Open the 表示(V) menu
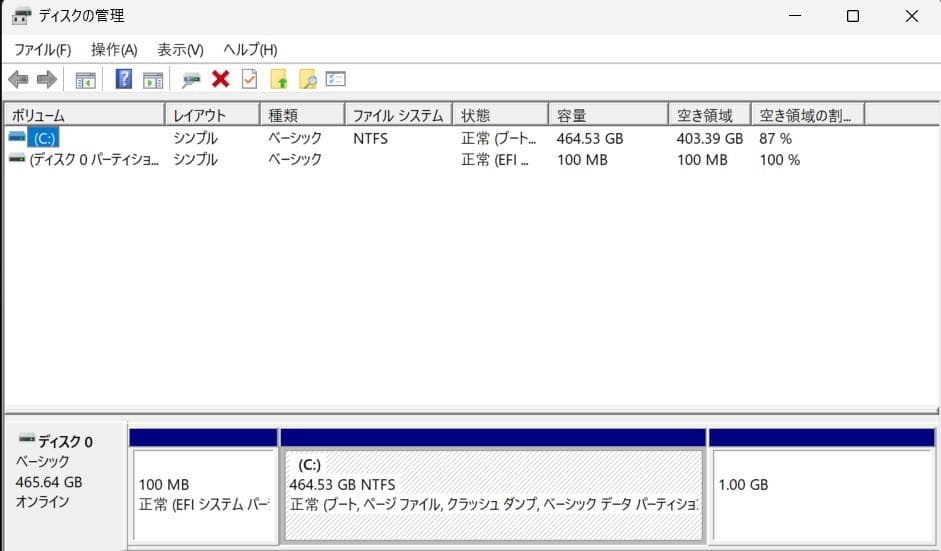The width and height of the screenshot is (941, 551). (x=180, y=50)
